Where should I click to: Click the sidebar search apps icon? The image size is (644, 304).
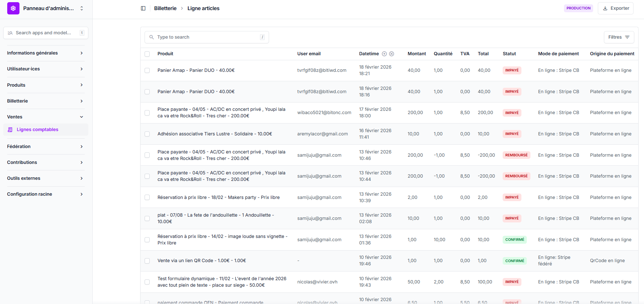pyautogui.click(x=10, y=33)
